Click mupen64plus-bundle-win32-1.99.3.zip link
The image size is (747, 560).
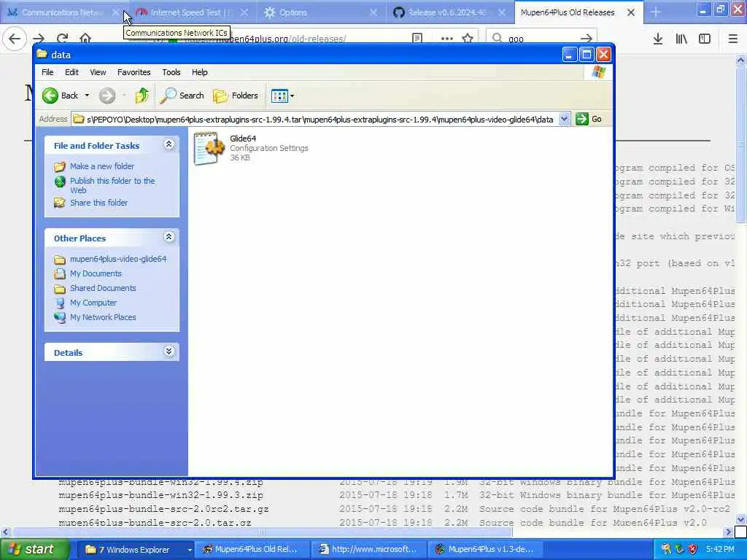(160, 495)
